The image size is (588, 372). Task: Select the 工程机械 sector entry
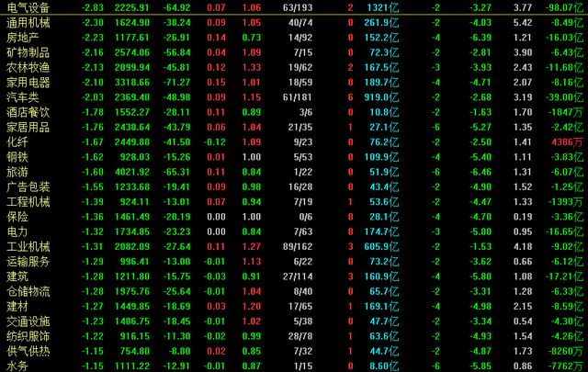click(28, 202)
